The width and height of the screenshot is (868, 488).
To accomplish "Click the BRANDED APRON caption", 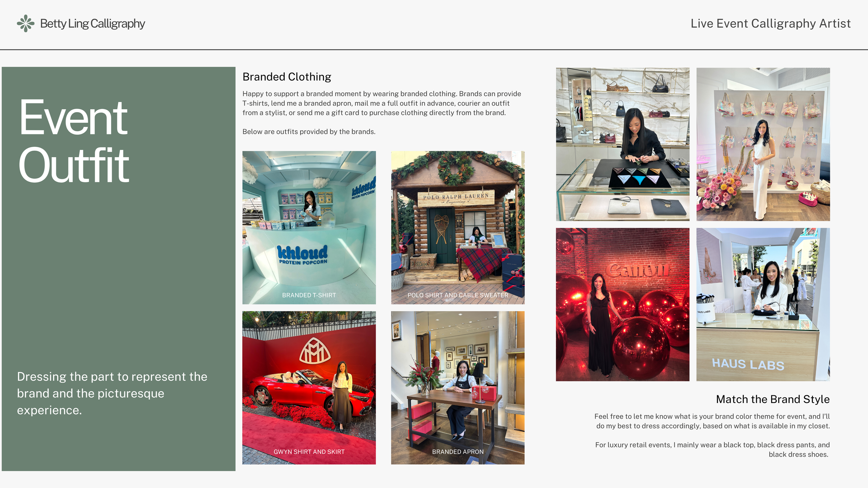I will [x=458, y=452].
